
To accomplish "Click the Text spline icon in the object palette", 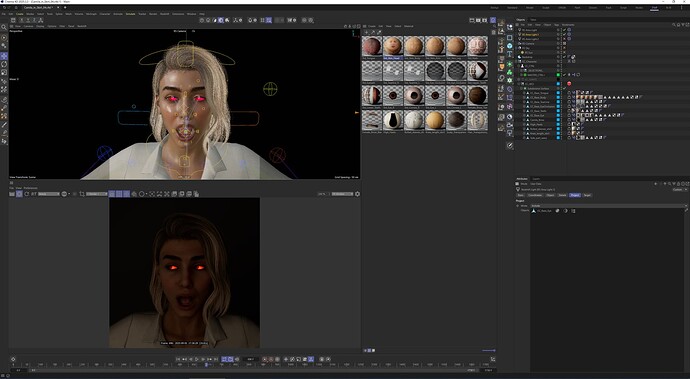I will pos(510,54).
